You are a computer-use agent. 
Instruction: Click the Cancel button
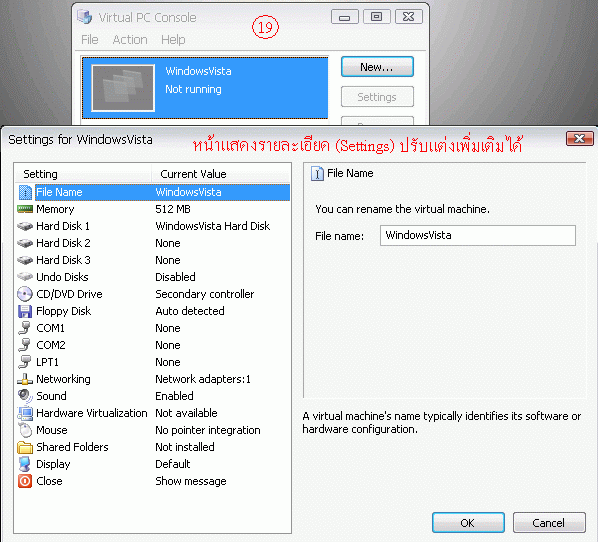pos(549,523)
